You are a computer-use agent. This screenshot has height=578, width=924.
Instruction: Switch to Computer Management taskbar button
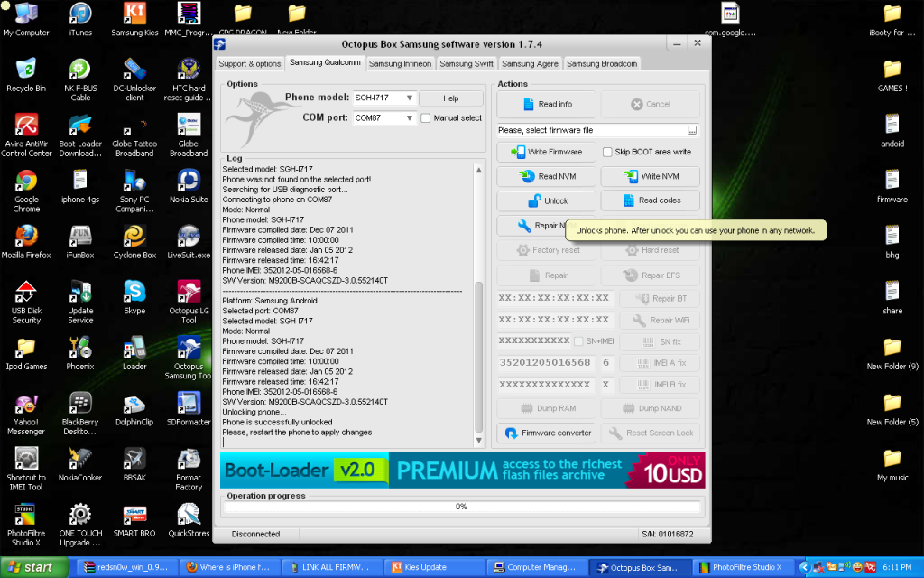click(x=537, y=567)
